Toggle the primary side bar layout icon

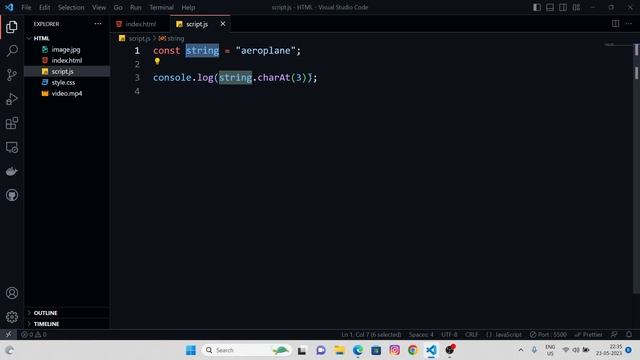537,7
